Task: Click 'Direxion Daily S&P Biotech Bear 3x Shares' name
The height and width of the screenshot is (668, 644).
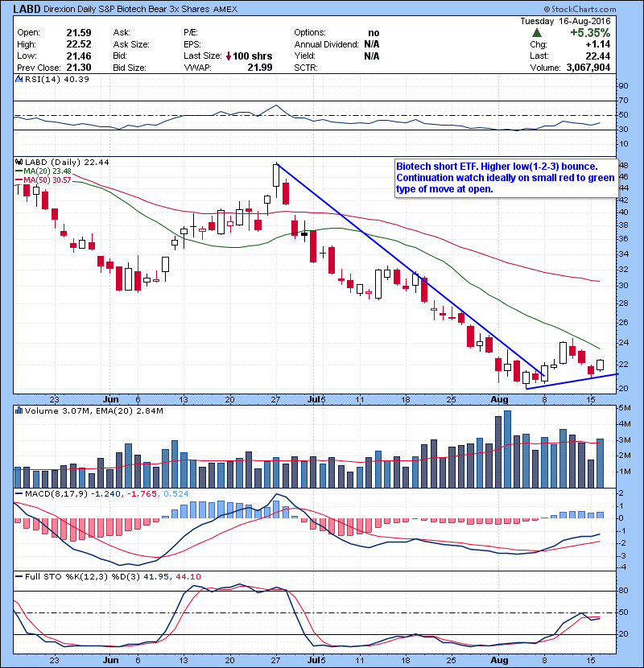Action: click(x=126, y=9)
